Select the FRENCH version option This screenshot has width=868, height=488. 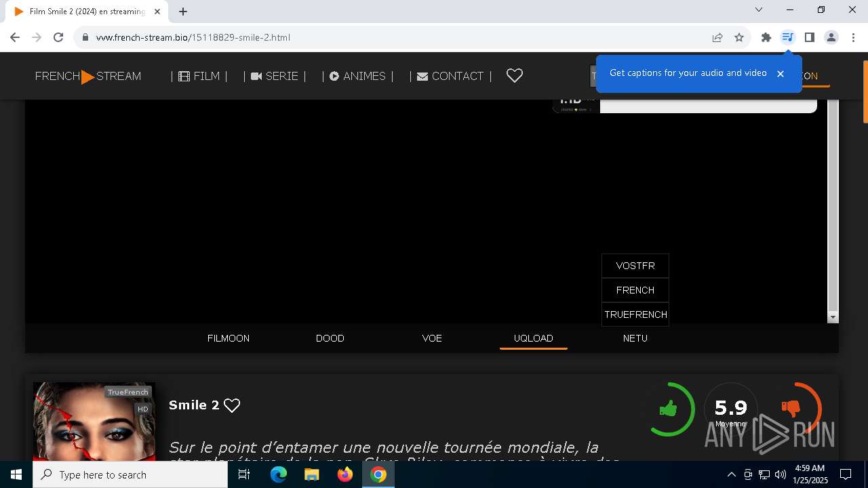[x=635, y=290]
